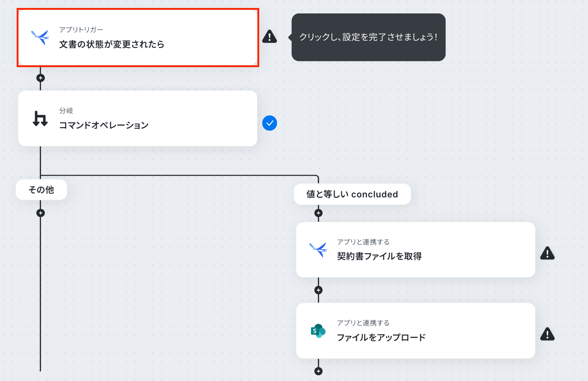Add a step below the ファイルをアップロード card
Image resolution: width=588 pixels, height=381 pixels.
318,371
